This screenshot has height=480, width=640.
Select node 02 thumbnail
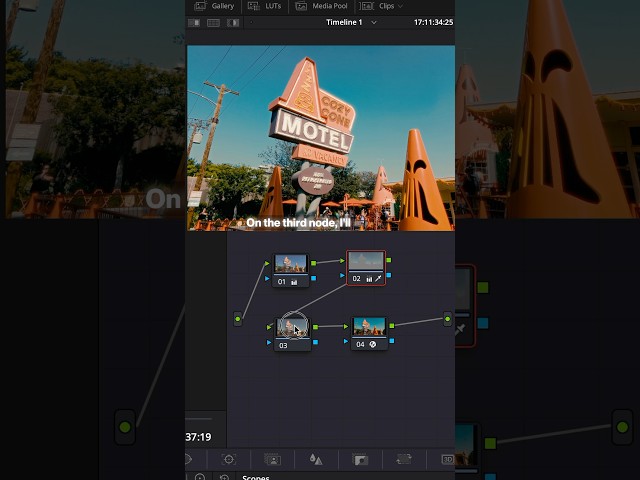point(366,260)
